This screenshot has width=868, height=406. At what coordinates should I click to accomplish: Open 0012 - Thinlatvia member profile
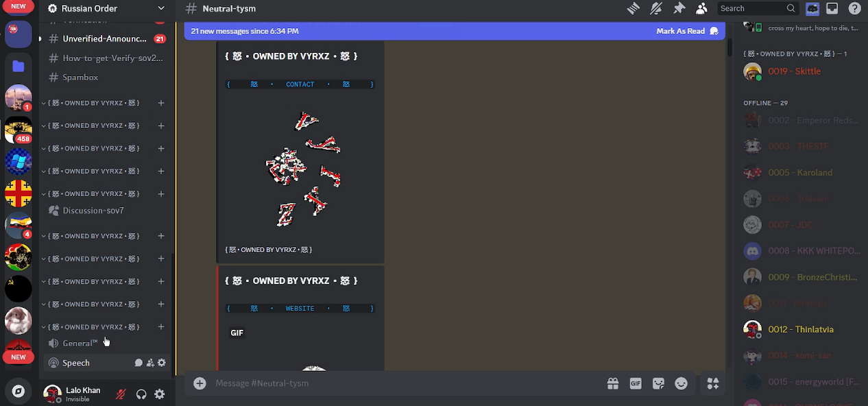click(800, 329)
